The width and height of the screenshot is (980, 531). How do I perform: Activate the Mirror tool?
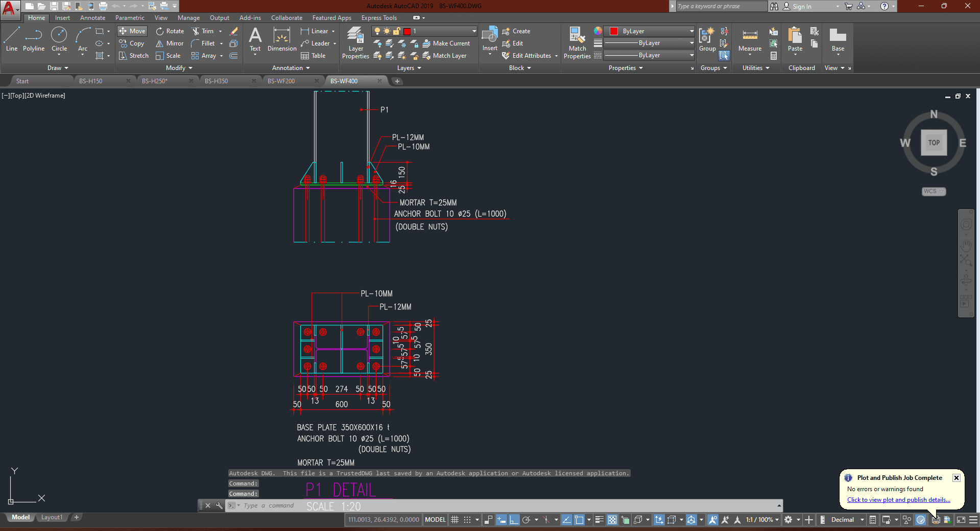pos(170,43)
